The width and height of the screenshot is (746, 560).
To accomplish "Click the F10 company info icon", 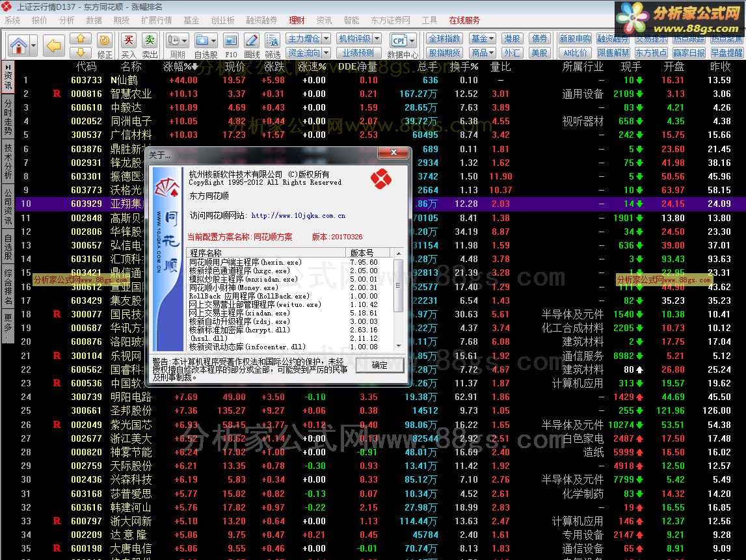I will click(231, 41).
